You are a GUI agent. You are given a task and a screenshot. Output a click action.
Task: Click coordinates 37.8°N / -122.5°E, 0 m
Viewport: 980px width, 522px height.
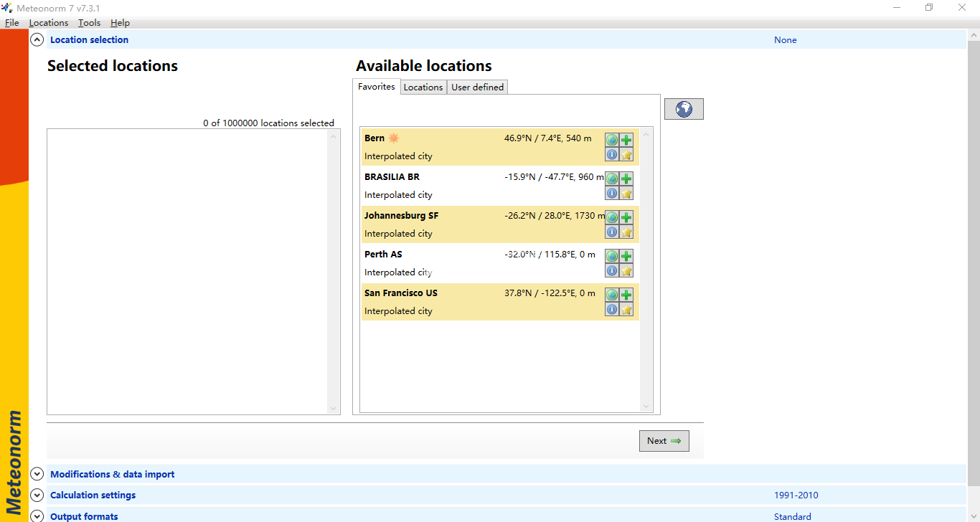[x=550, y=293]
